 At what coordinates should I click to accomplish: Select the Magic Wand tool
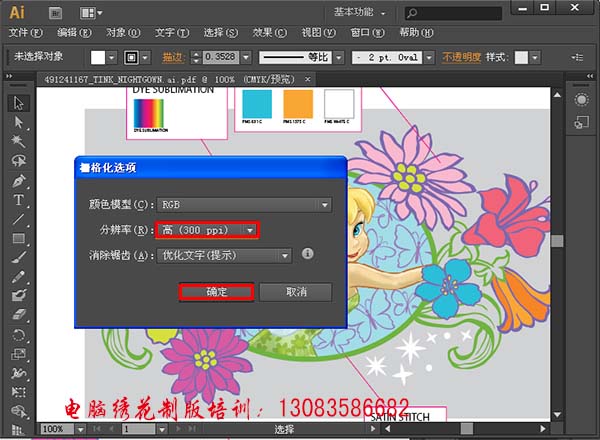(18, 142)
